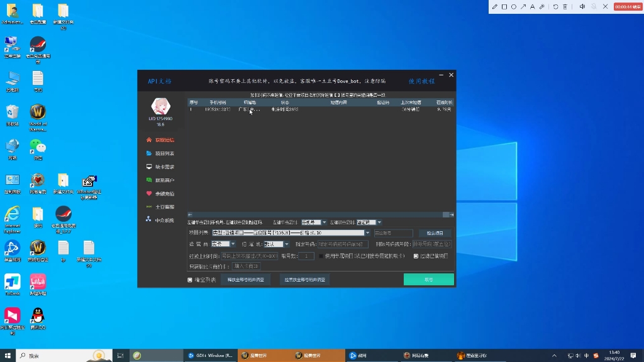Click the undo icon in recorder toolbar
The image size is (644, 362).
(556, 6)
